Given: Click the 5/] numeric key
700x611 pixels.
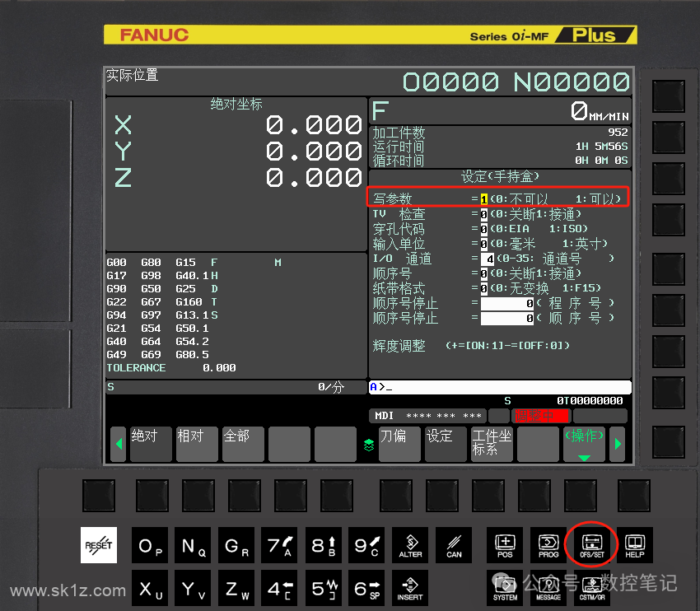Looking at the screenshot, I should click(323, 588).
